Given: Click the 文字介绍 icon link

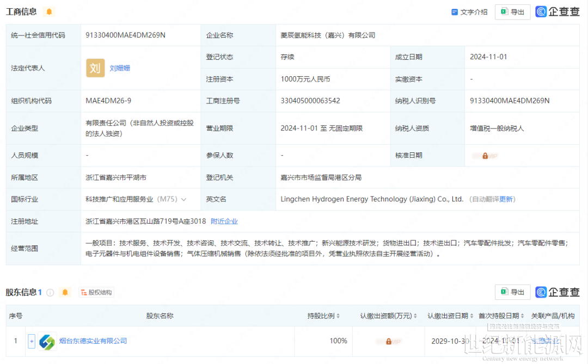Looking at the screenshot, I should click(x=469, y=12).
